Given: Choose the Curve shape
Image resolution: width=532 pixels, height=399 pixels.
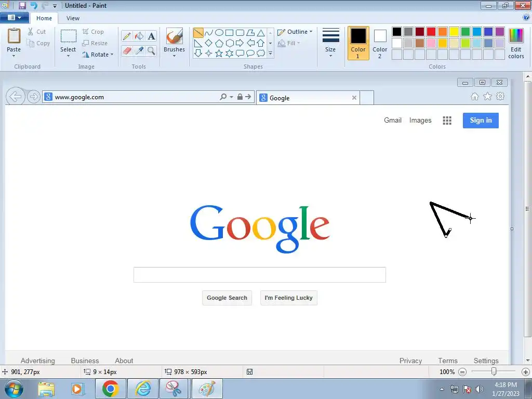Looking at the screenshot, I should tap(209, 33).
